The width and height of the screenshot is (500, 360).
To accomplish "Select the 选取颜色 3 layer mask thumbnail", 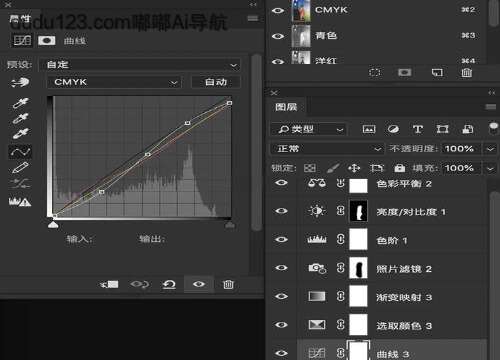I will tap(358, 325).
